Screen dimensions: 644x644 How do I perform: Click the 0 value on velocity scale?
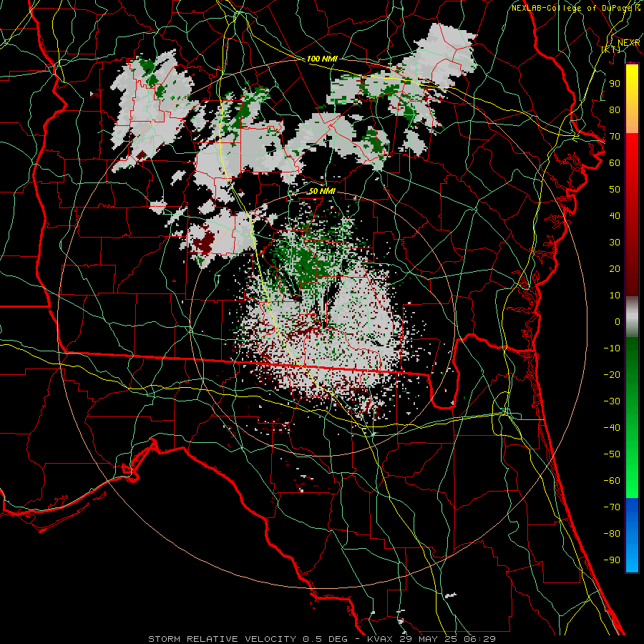(618, 322)
